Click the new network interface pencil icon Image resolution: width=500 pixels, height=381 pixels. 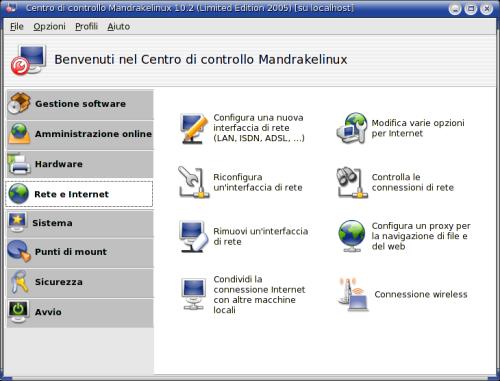(194, 128)
